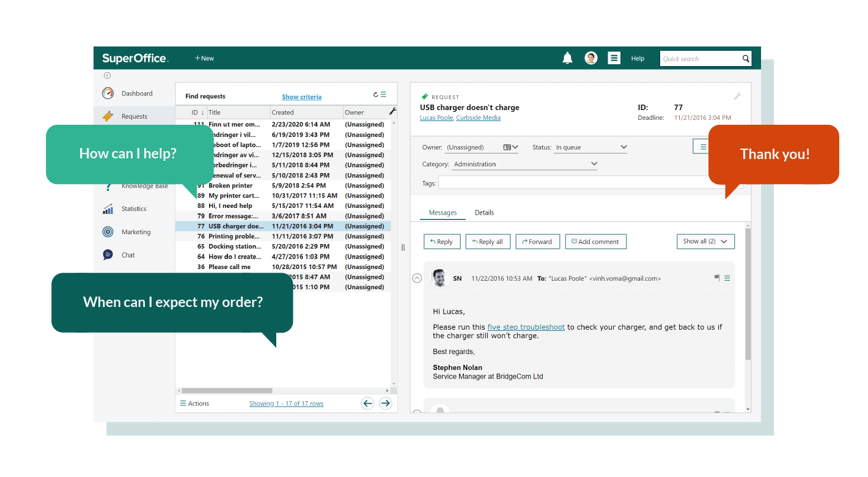The height and width of the screenshot is (477, 868).
Task: Open the owner contact card picker
Action: 507,147
